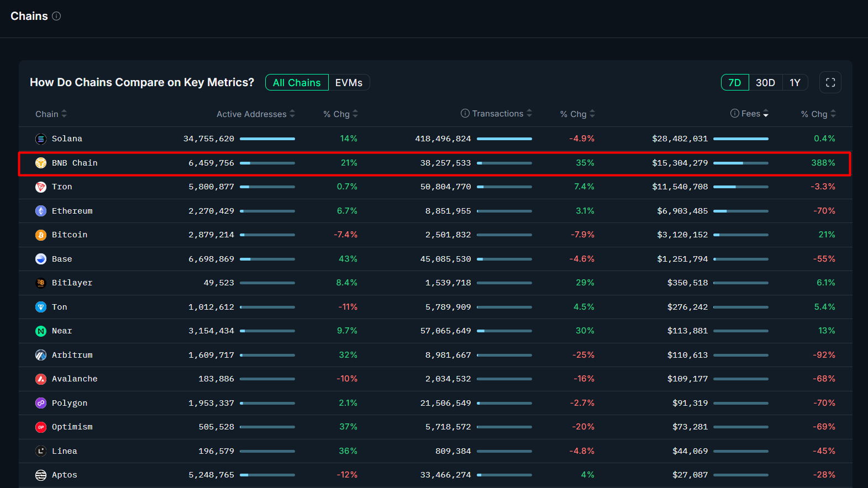Click the Solana chain logo icon
Screen dimensions: 868x488
pos(41,139)
